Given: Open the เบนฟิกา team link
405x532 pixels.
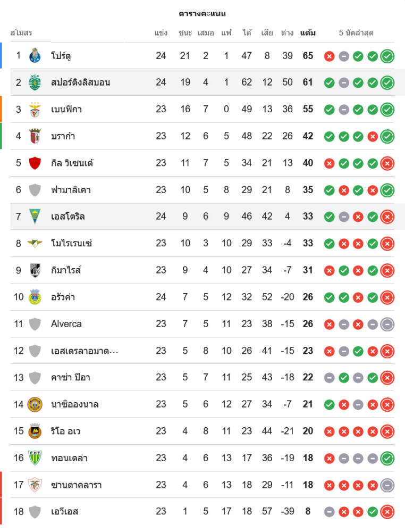Looking at the screenshot, I should pyautogui.click(x=66, y=109).
